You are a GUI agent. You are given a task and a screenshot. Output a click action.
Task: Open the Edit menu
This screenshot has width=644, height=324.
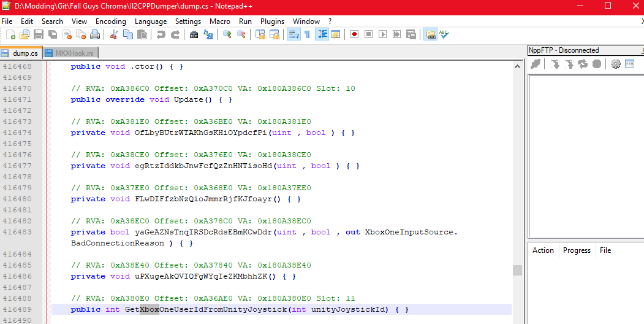click(27, 21)
